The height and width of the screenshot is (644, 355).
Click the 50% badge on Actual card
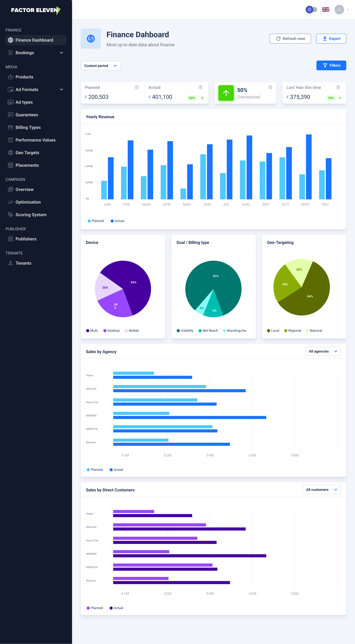coord(192,98)
